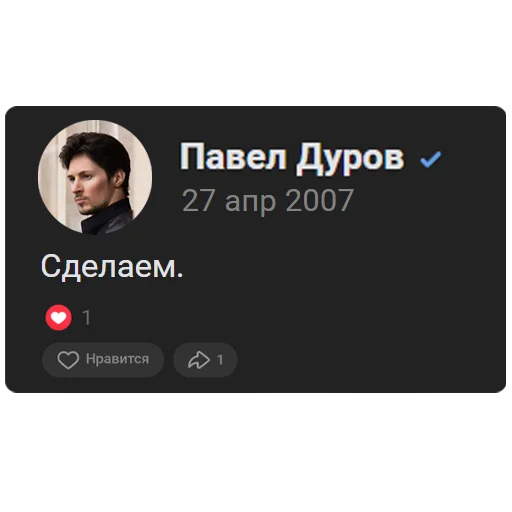
Task: Click the year 2007 in the post timestamp
Action: point(319,200)
